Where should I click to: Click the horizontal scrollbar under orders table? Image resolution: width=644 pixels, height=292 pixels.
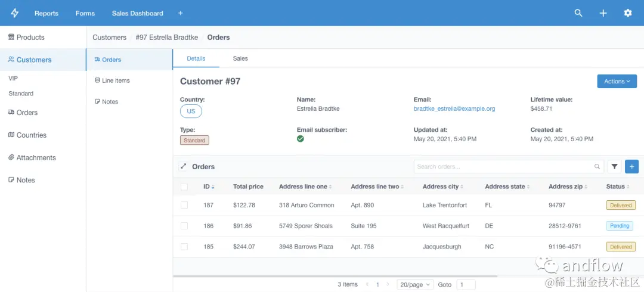[x=335, y=277]
